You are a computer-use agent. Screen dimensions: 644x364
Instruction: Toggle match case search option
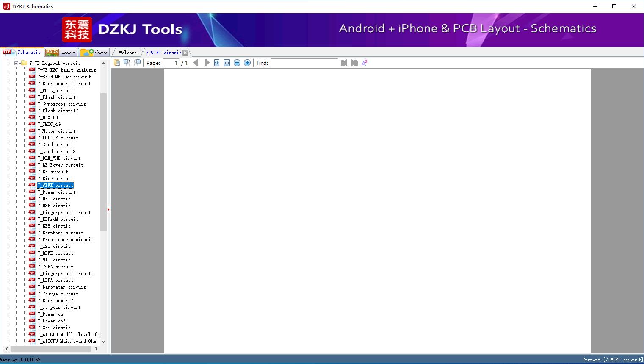(365, 63)
